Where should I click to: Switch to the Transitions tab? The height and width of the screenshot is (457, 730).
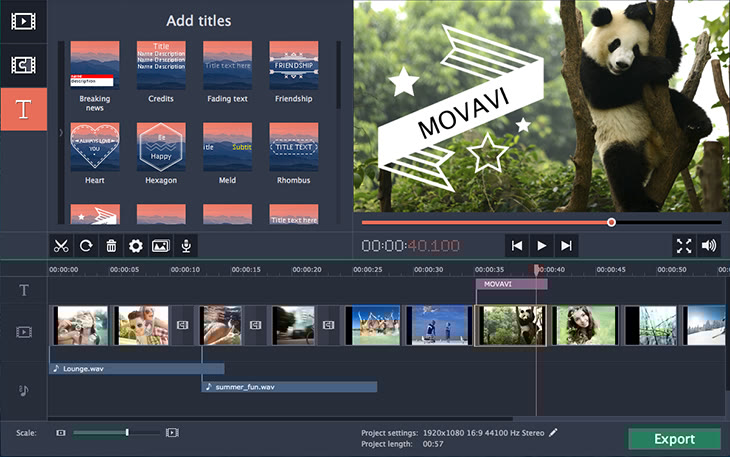click(x=24, y=64)
